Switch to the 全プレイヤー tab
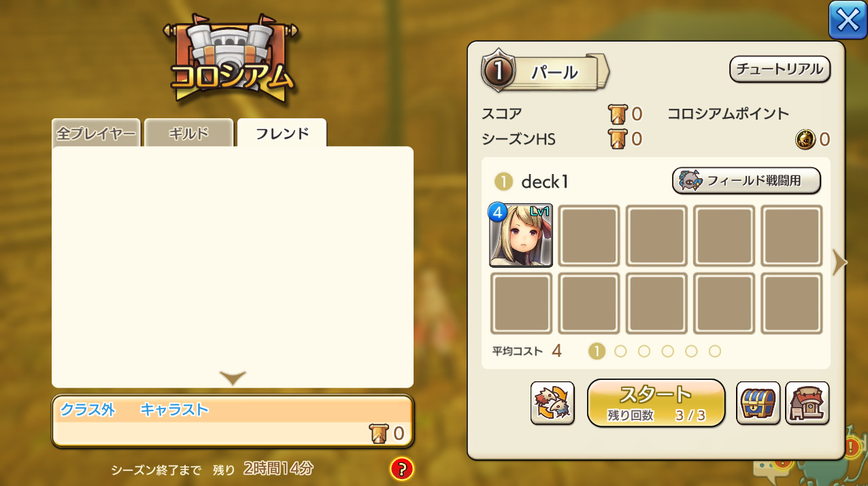This screenshot has width=868, height=486. [x=96, y=133]
